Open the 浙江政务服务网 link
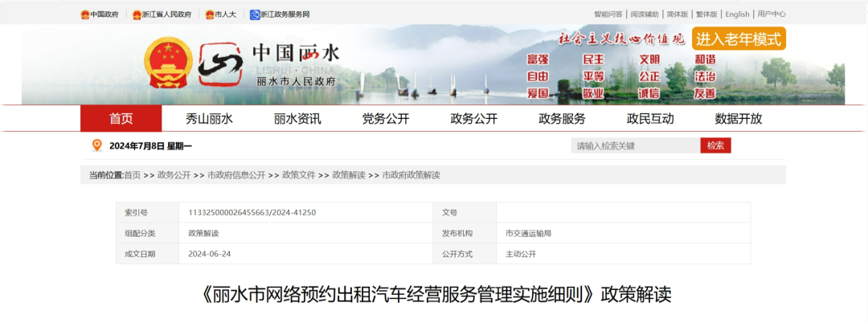Viewport: 868px width, 323px height. click(285, 14)
